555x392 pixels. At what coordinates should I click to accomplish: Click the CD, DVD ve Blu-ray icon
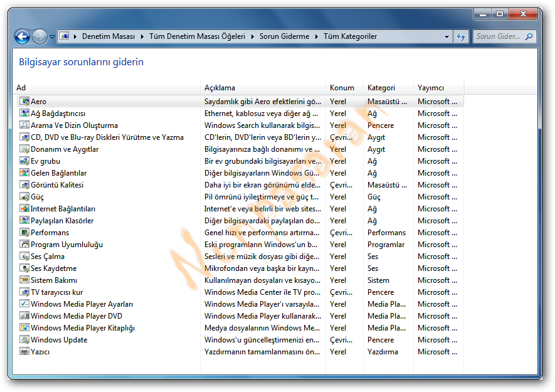(x=24, y=137)
